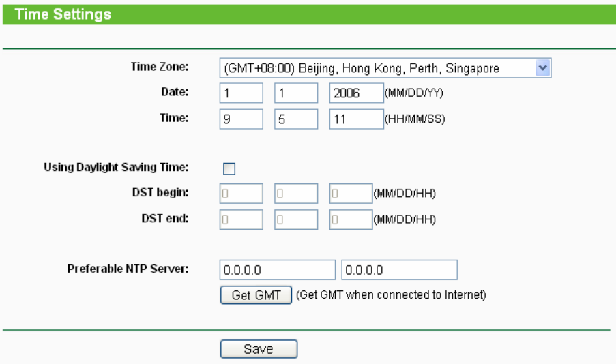Click the 'Get GMT when connected to Internet' note
Viewport: 616px width, 364px height.
pyautogui.click(x=391, y=295)
